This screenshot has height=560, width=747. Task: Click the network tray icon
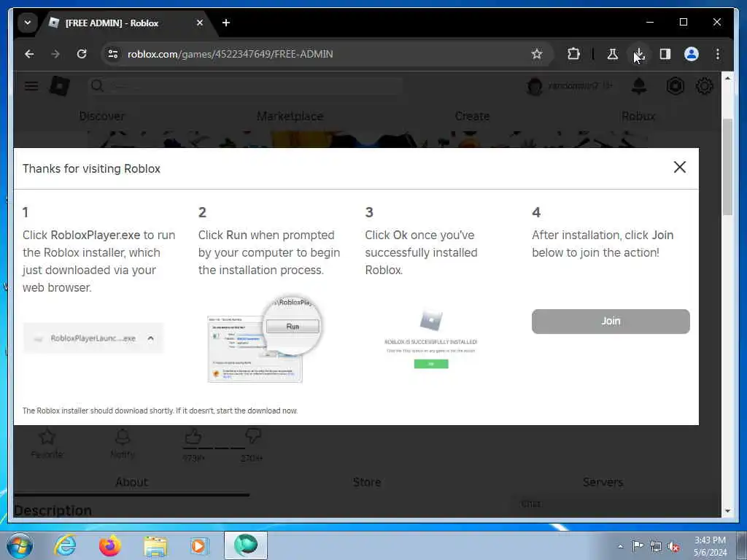pos(656,546)
